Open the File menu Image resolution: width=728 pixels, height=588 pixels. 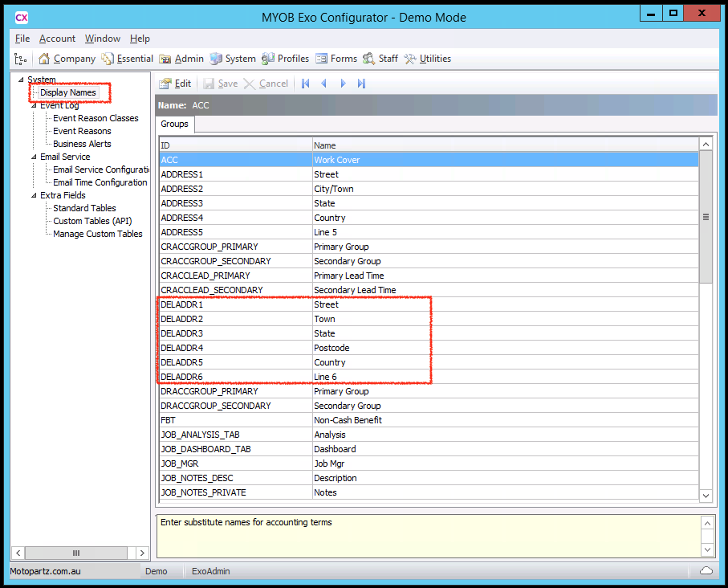(22, 39)
